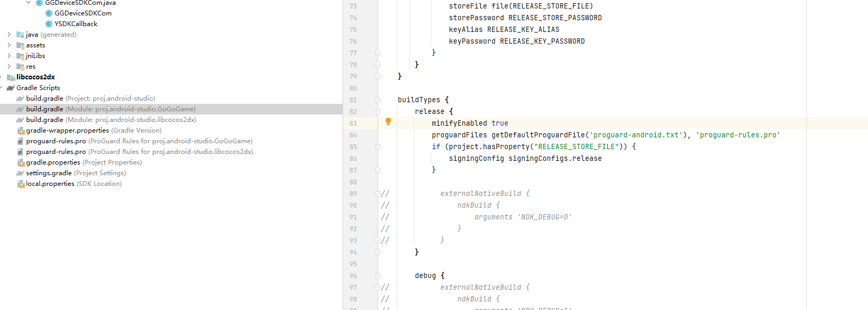The height and width of the screenshot is (310, 868).
Task: Click the Gradle Scripts elephant icon
Action: tap(11, 88)
